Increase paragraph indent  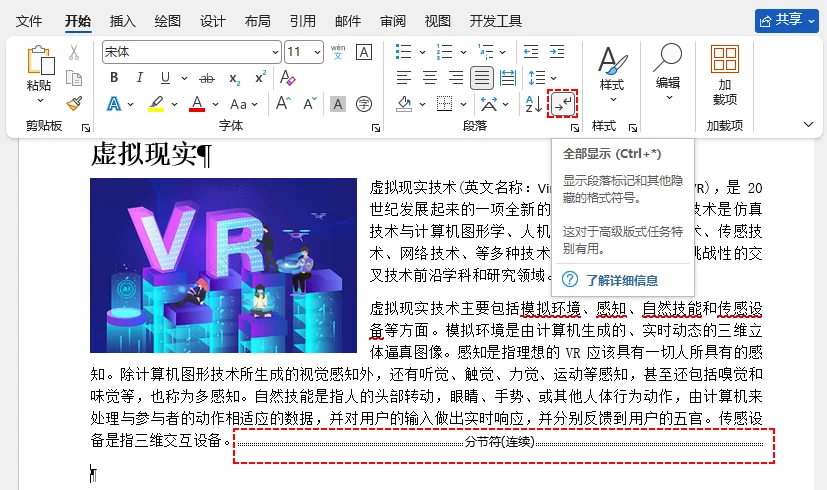click(x=557, y=52)
